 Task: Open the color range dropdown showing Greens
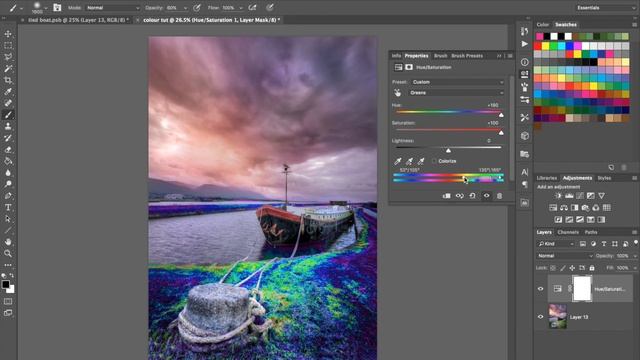456,93
